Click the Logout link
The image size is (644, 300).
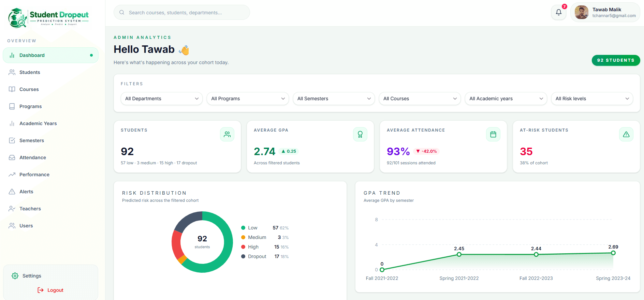coord(50,290)
